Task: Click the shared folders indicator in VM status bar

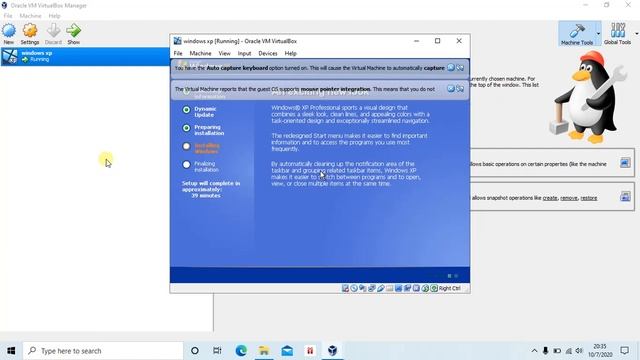Action: (390, 288)
